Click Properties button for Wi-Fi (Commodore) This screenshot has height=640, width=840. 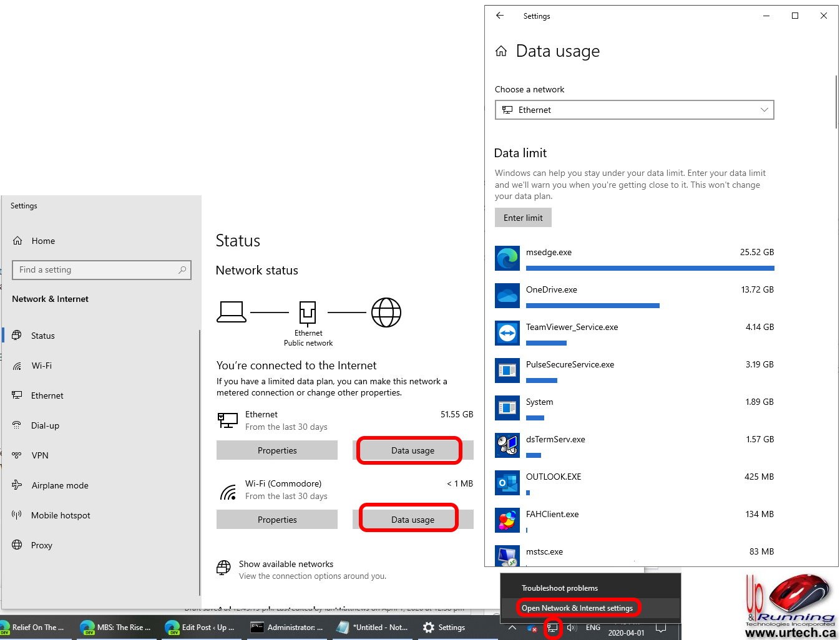point(277,520)
